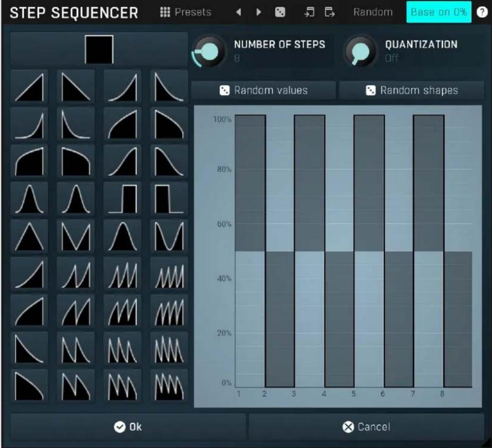This screenshot has height=448, width=492.
Task: Select the late pulse square shape
Action: [123, 199]
